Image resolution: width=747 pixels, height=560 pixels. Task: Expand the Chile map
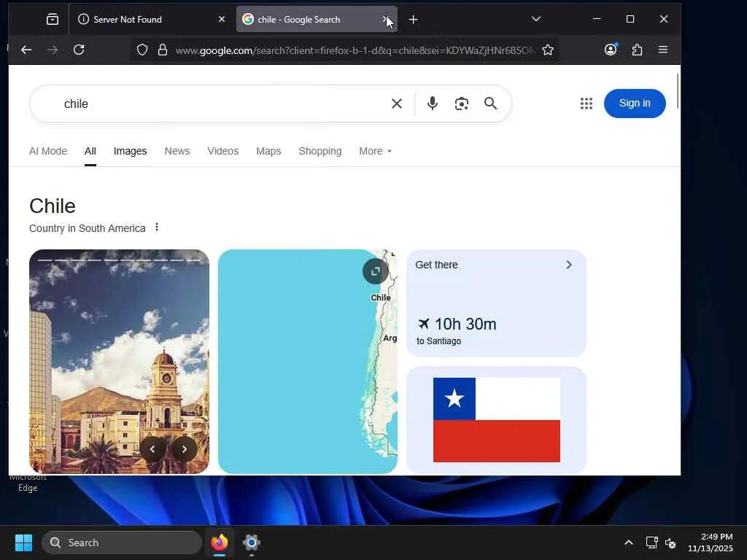[376, 271]
